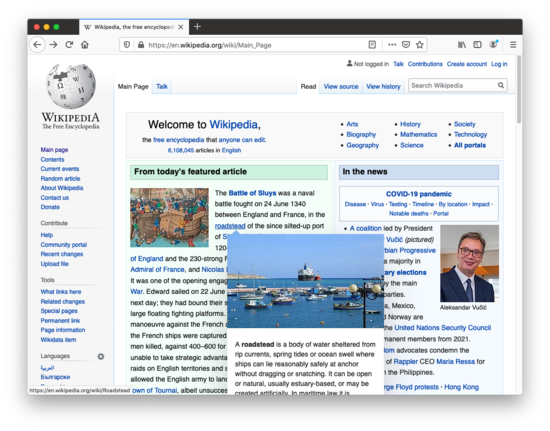
Task: Click the browser Forward arrow button
Action: [53, 45]
